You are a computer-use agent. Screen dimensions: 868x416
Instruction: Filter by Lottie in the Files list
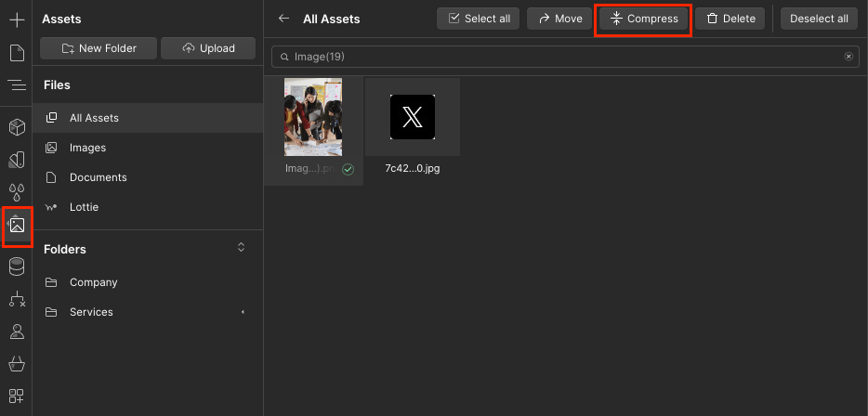click(x=148, y=207)
